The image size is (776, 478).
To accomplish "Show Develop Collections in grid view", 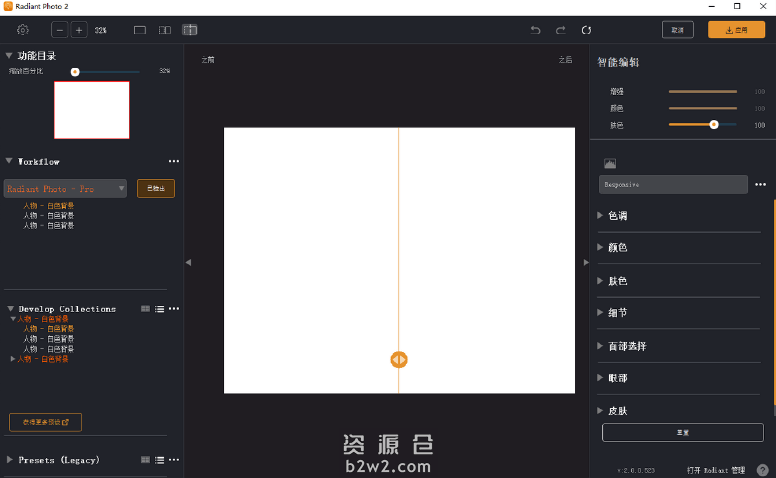I will point(146,309).
